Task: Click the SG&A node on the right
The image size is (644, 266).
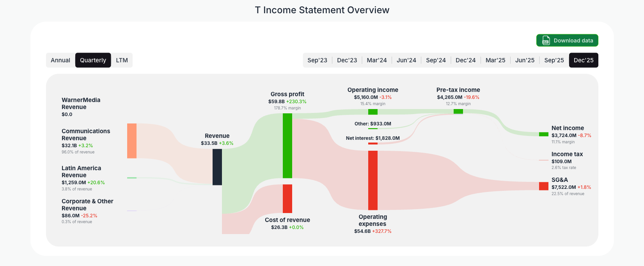Action: tap(544, 186)
